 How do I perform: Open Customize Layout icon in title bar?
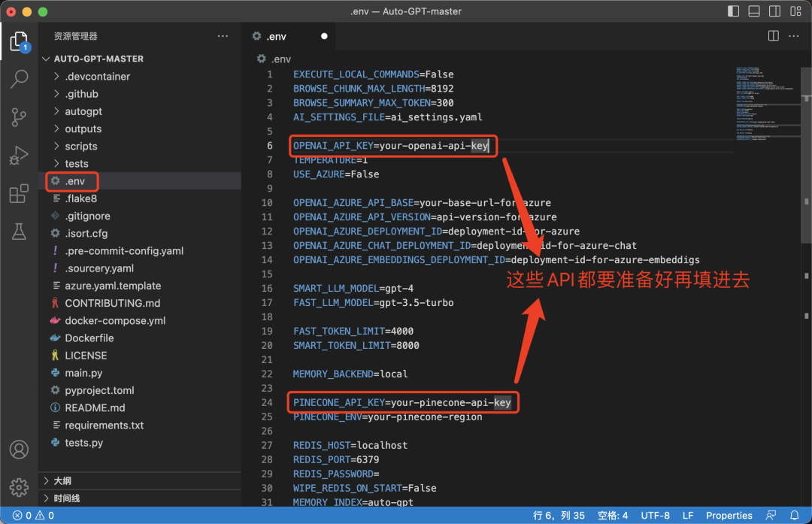coord(796,11)
